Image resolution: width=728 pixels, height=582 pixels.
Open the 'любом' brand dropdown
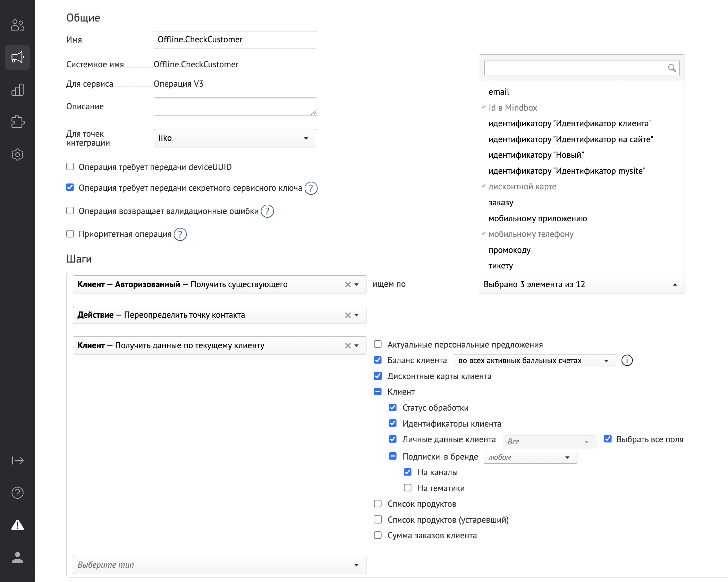(530, 457)
